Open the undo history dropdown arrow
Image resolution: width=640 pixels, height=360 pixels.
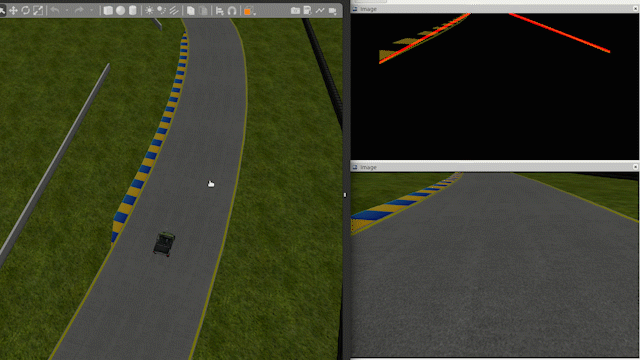[x=67, y=11]
